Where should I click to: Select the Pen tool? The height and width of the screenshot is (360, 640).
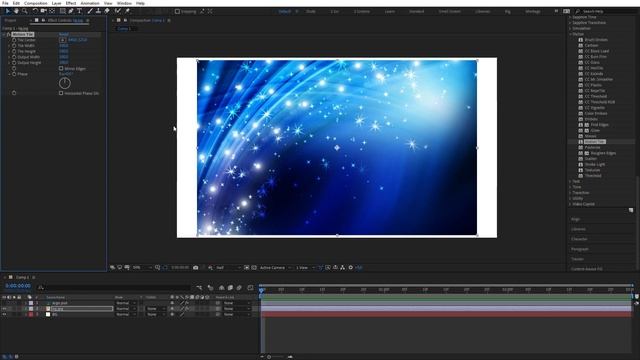pos(71,11)
